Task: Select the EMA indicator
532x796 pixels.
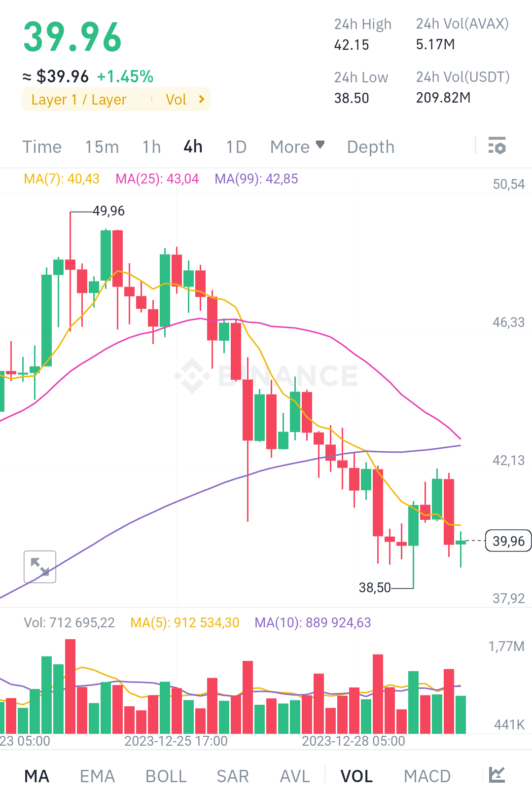Action: coord(97,775)
